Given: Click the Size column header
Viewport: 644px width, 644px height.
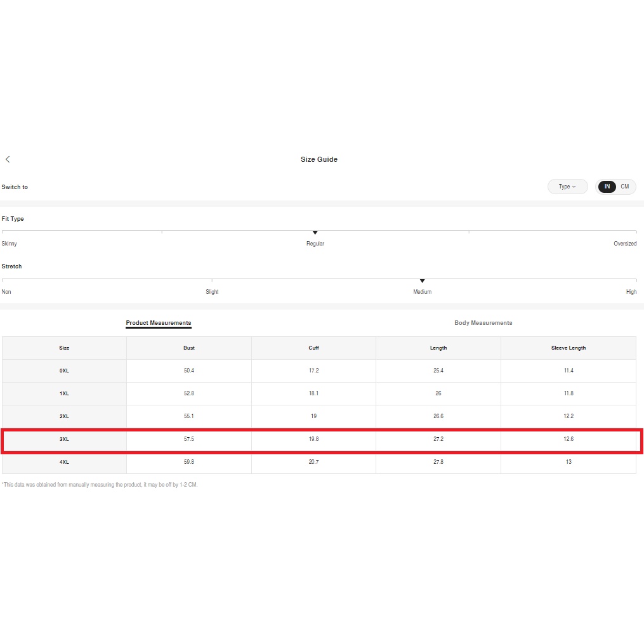Looking at the screenshot, I should (x=64, y=348).
